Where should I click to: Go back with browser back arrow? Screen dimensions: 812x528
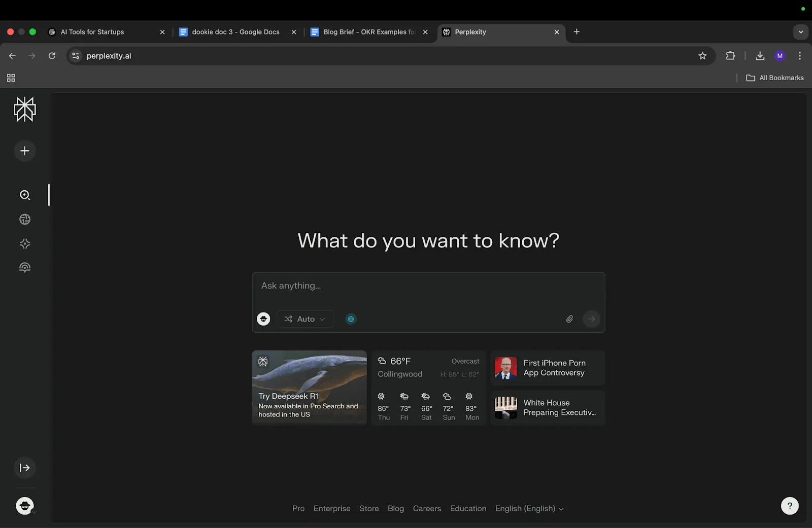[x=12, y=56]
